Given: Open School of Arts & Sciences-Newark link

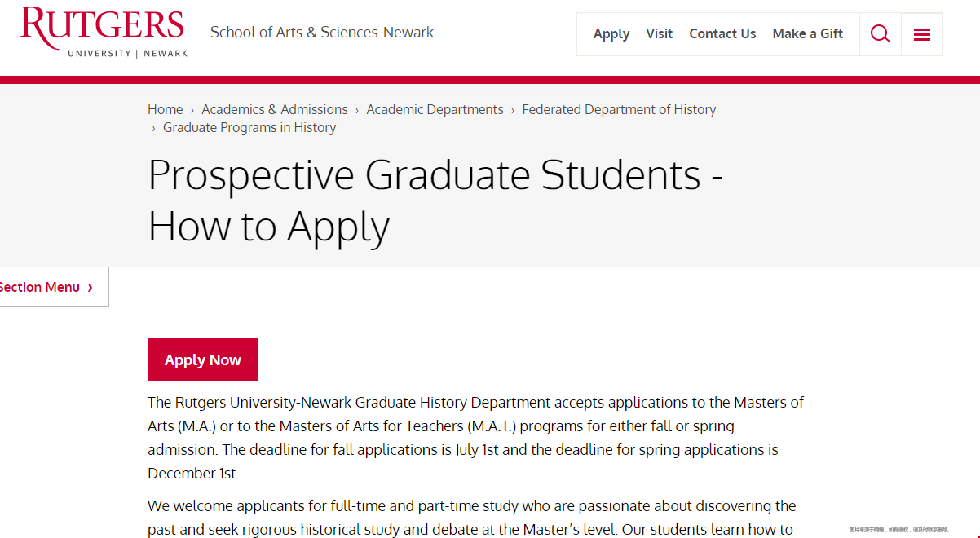Looking at the screenshot, I should [x=322, y=33].
